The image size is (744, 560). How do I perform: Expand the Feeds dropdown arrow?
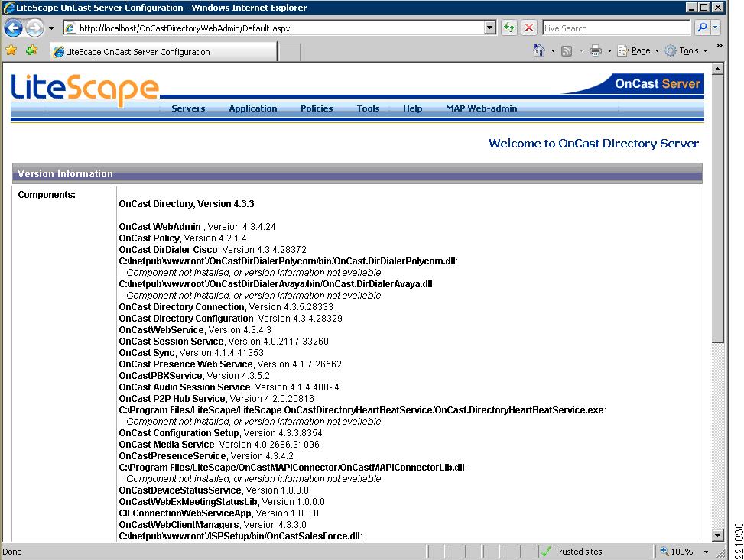(x=581, y=50)
